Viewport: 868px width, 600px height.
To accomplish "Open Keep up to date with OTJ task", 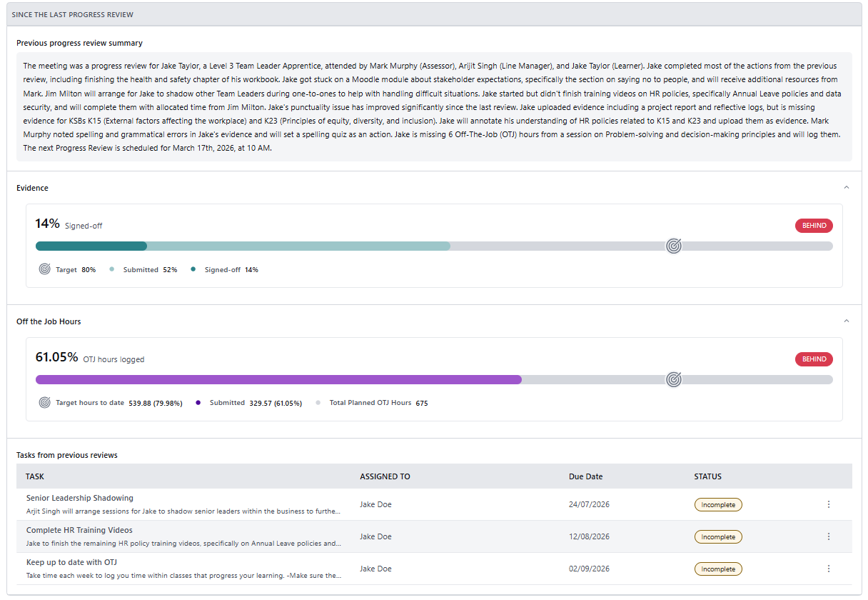I will click(71, 562).
